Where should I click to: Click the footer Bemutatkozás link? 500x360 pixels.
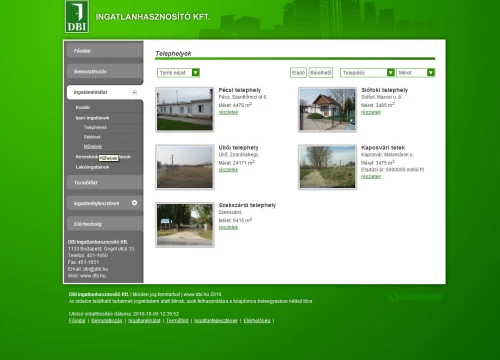click(107, 321)
